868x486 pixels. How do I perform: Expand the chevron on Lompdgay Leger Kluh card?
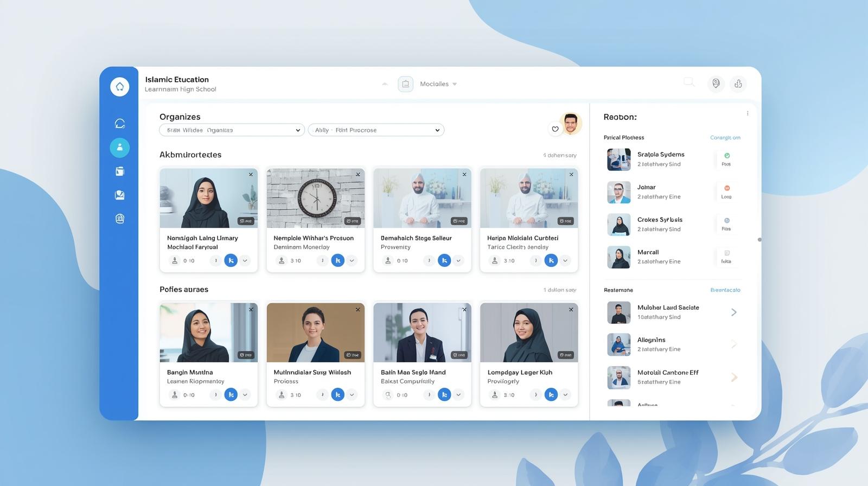pyautogui.click(x=565, y=395)
